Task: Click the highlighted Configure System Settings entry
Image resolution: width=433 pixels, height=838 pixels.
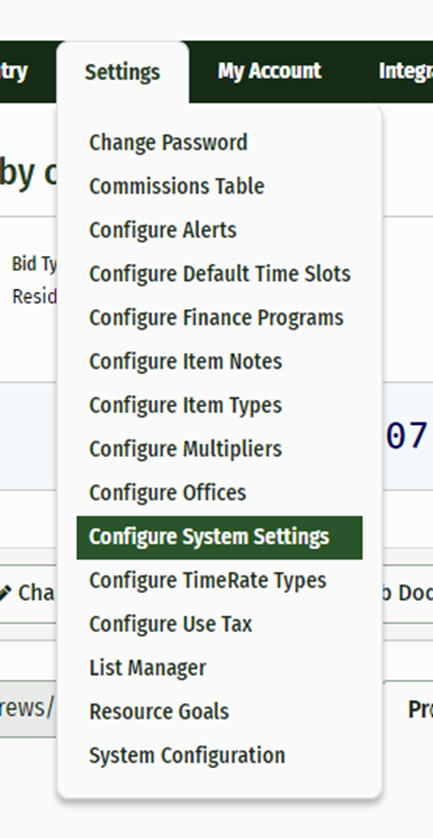Action: [219, 537]
